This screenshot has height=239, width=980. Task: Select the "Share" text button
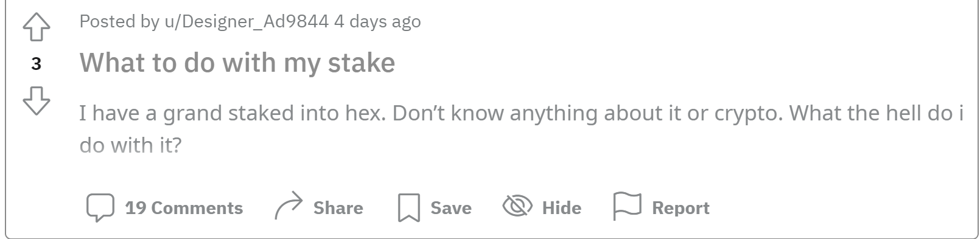(338, 208)
